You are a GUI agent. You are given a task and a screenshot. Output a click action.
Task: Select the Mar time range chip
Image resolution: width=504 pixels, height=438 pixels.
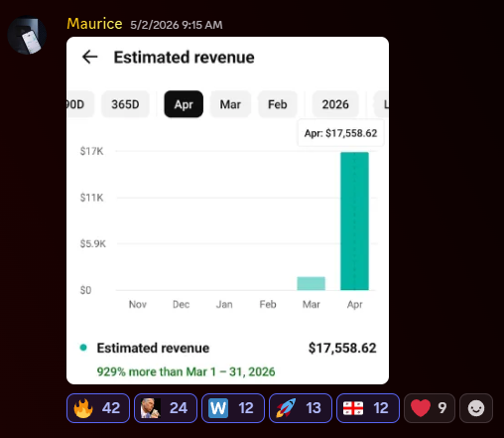pos(230,104)
